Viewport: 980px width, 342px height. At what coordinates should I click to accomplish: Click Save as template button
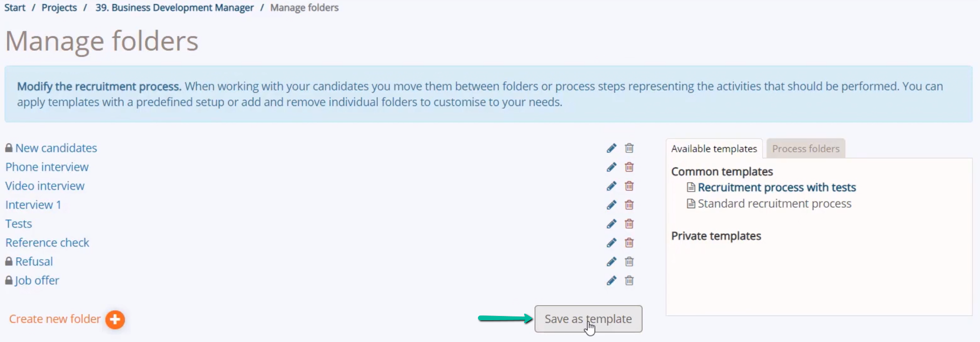(x=588, y=319)
